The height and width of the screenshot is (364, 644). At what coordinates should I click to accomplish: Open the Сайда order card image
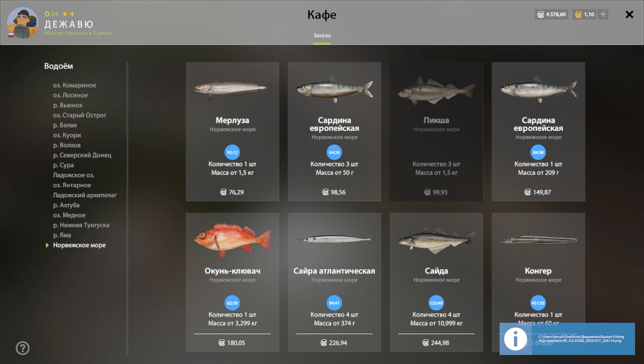point(436,240)
